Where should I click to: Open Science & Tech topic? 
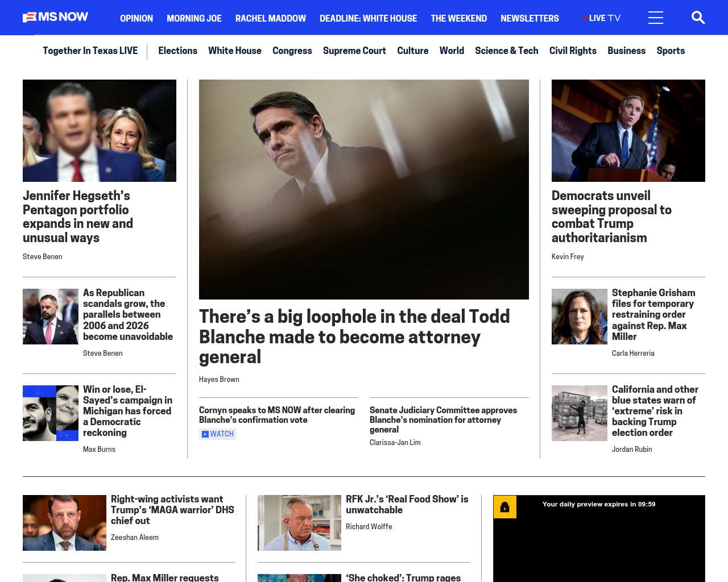(507, 51)
